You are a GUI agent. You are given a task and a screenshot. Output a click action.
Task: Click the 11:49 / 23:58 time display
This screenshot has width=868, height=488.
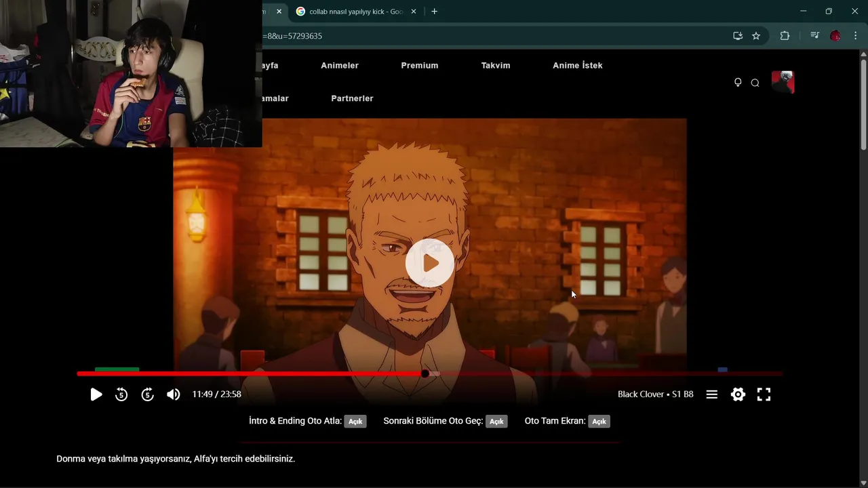click(216, 394)
